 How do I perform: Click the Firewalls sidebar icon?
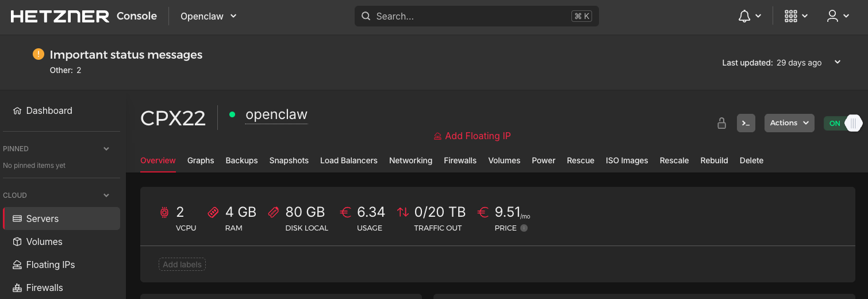pos(17,287)
